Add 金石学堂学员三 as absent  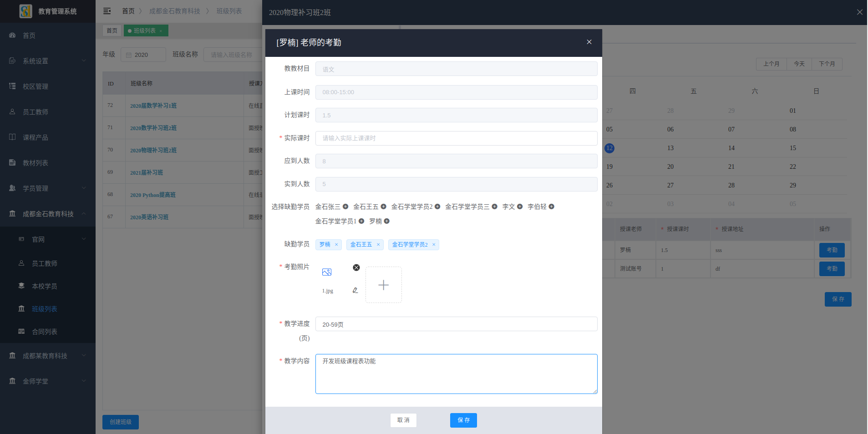click(x=494, y=207)
